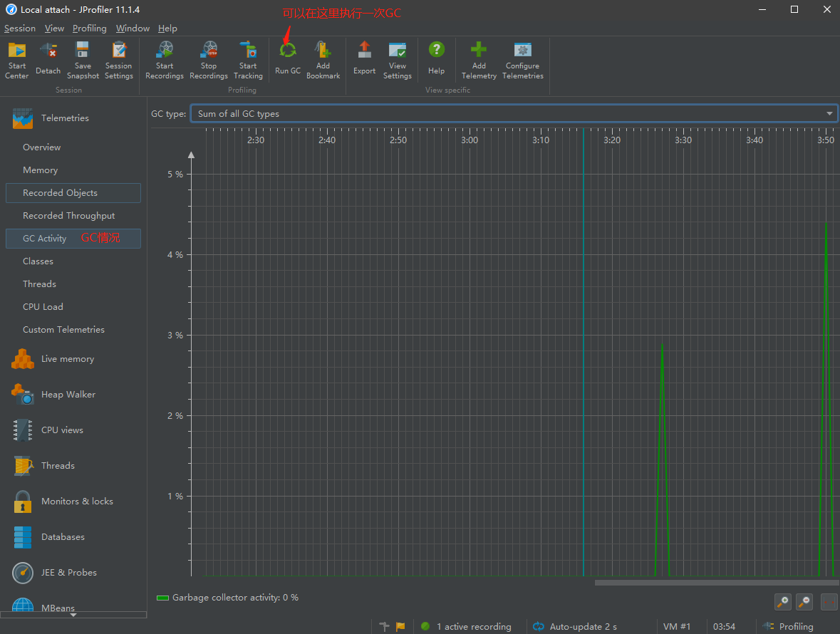Image resolution: width=840 pixels, height=634 pixels.
Task: Zoom in on the GC chart
Action: (x=783, y=602)
